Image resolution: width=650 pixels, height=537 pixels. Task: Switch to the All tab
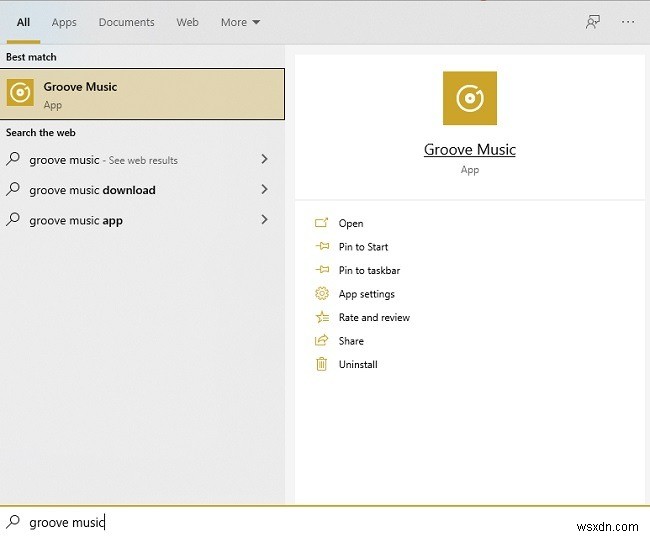(x=23, y=22)
